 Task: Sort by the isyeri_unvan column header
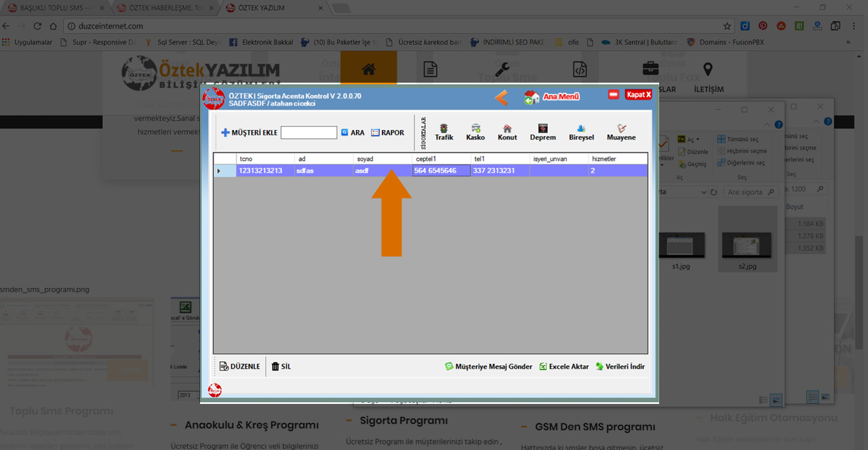coord(559,159)
